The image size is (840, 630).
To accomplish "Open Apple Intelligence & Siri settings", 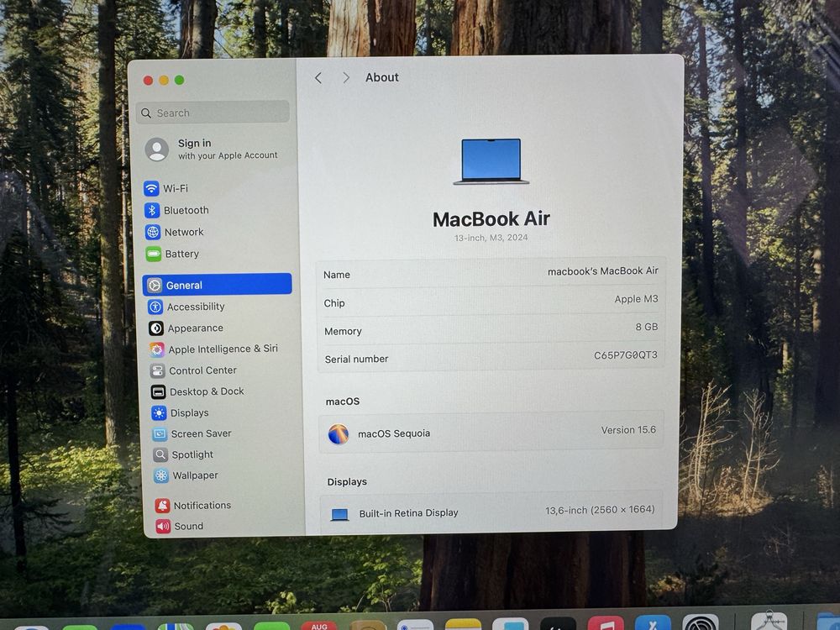I will pyautogui.click(x=213, y=349).
